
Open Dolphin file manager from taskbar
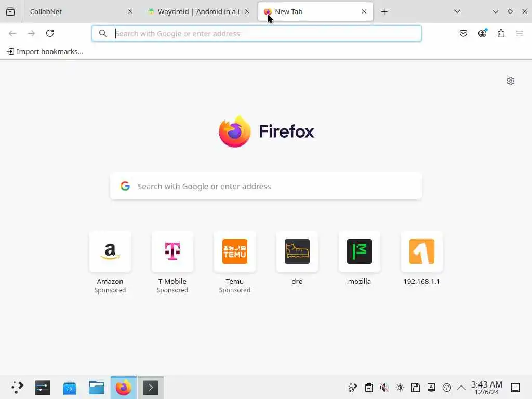point(96,388)
